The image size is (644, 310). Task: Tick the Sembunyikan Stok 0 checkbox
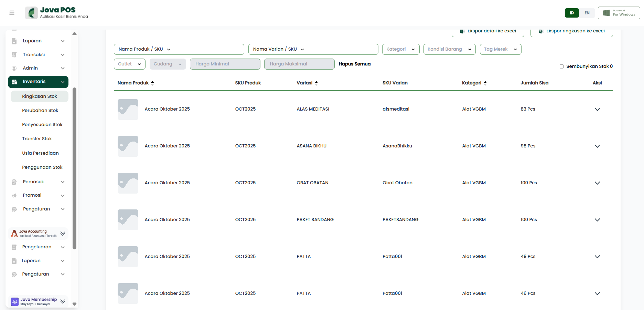(x=561, y=66)
